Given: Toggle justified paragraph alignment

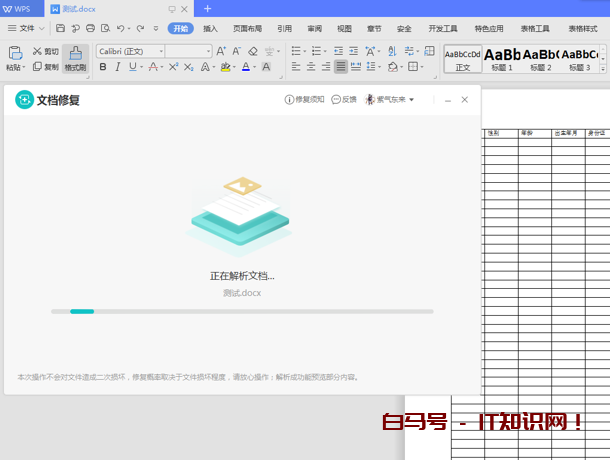Looking at the screenshot, I should pyautogui.click(x=341, y=67).
